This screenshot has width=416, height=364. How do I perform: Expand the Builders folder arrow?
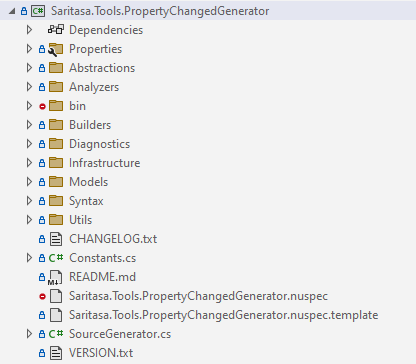tap(29, 125)
